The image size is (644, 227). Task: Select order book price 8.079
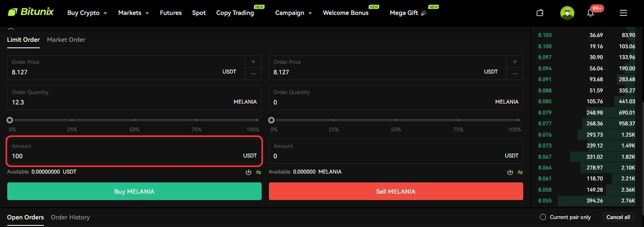(545, 112)
